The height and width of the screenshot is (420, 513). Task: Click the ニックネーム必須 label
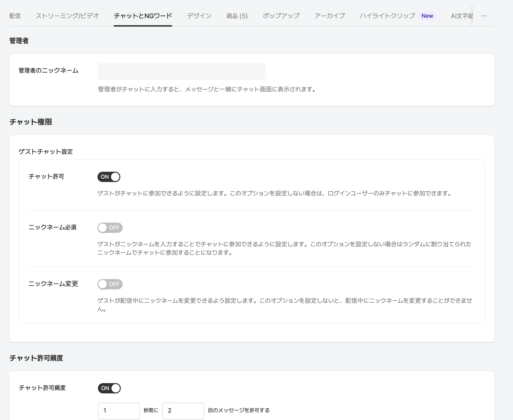click(52, 227)
